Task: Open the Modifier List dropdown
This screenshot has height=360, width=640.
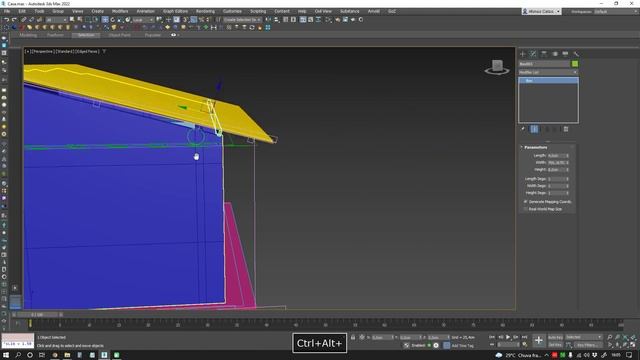Action: point(548,72)
